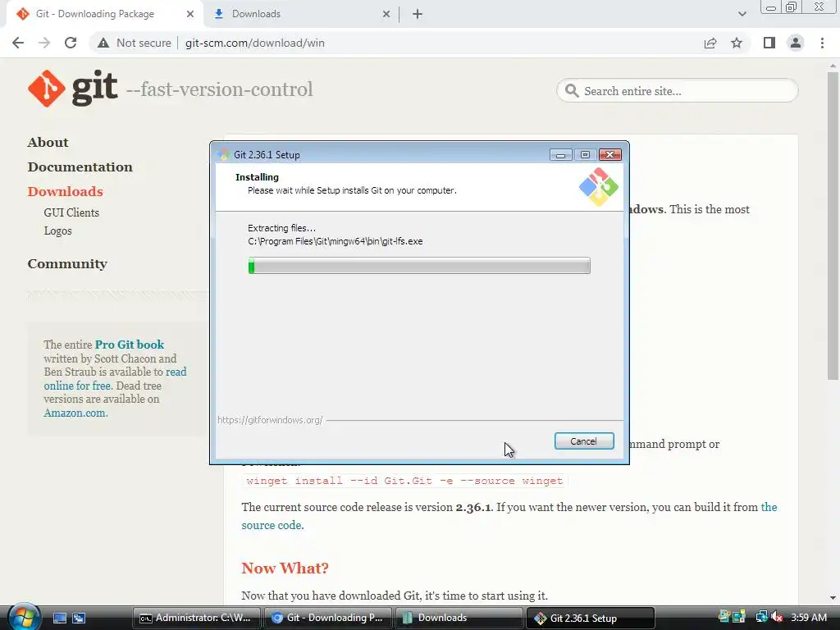The width and height of the screenshot is (840, 630).
Task: Close the Git 2.36.1 Setup dialog
Action: (610, 155)
